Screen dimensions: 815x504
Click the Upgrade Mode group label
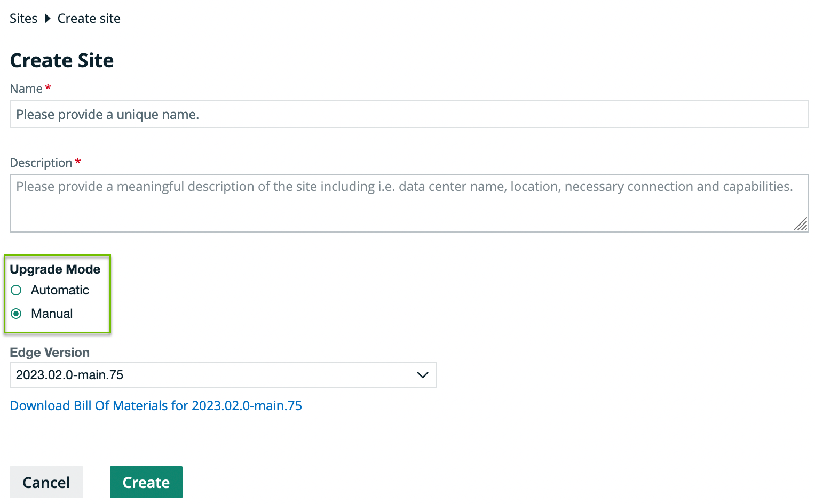pos(55,269)
